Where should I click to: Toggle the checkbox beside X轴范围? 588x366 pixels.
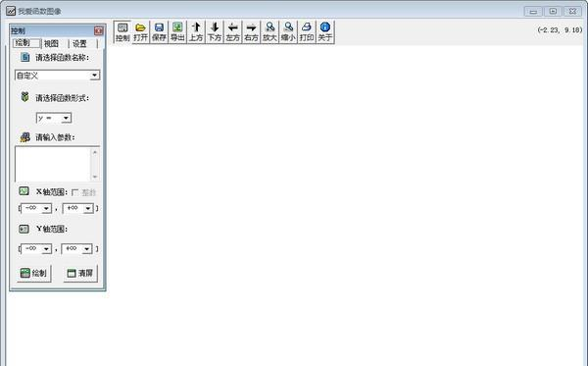pos(74,192)
